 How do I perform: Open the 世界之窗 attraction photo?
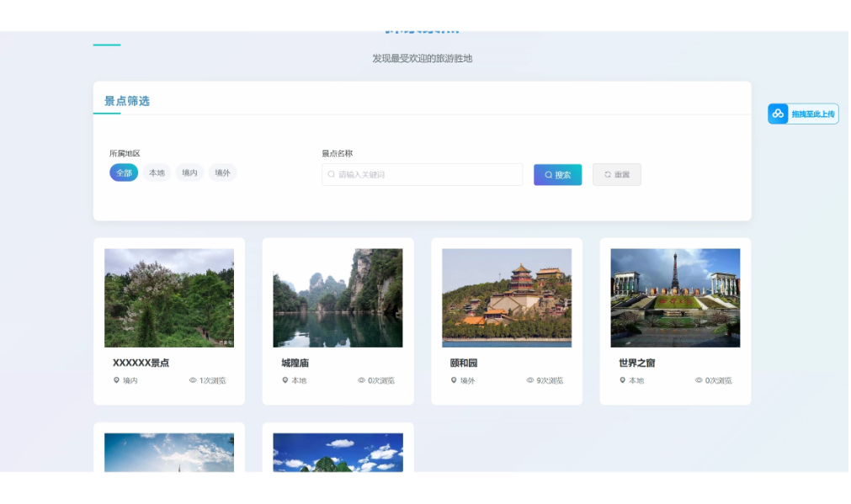click(x=675, y=298)
